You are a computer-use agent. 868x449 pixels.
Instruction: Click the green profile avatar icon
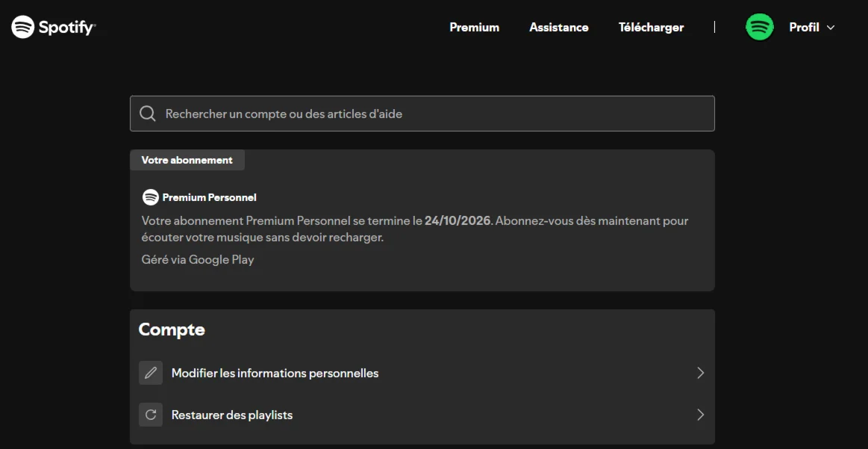click(x=760, y=28)
